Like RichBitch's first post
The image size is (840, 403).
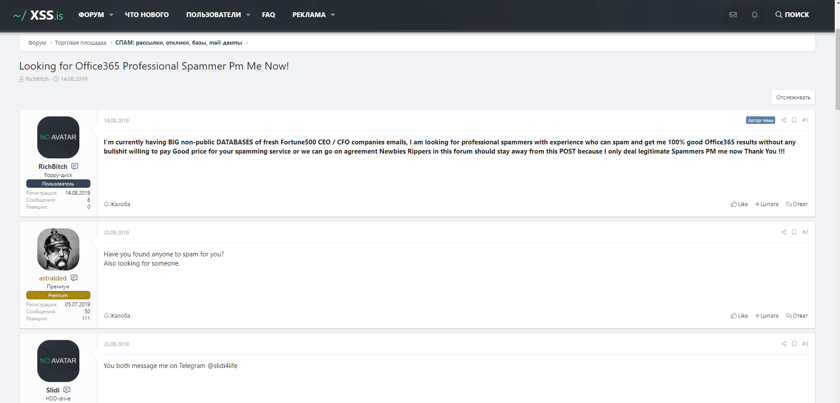coord(739,204)
